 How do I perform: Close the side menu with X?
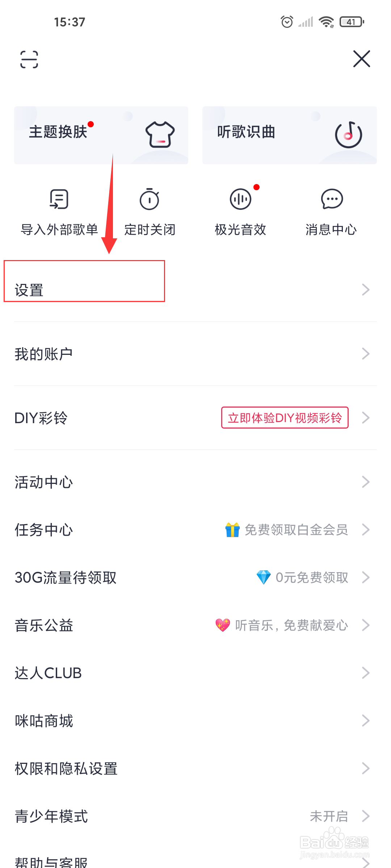coord(361,59)
